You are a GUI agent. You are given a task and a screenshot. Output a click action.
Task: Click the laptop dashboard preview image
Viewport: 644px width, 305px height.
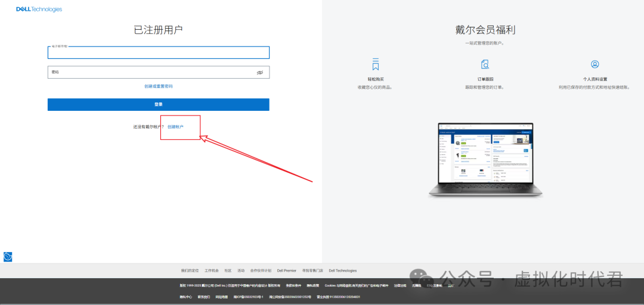[485, 160]
